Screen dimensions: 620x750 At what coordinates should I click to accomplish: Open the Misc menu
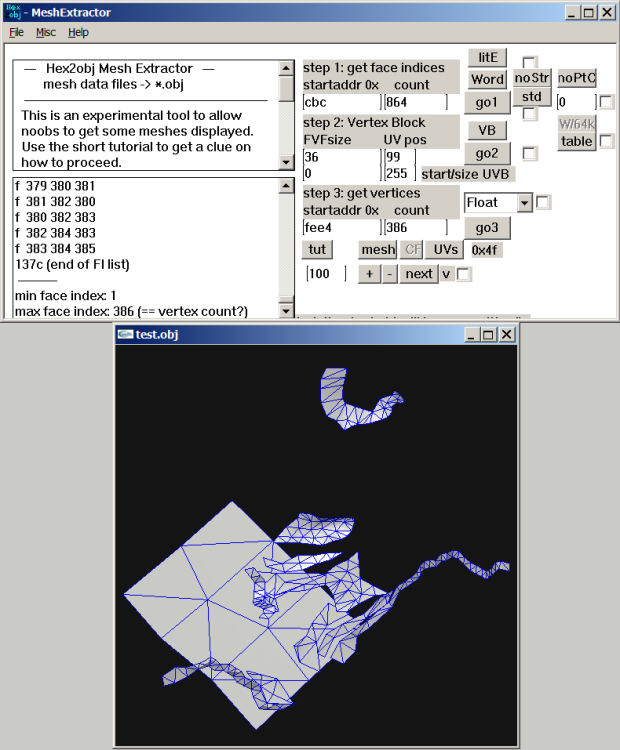pyautogui.click(x=46, y=33)
